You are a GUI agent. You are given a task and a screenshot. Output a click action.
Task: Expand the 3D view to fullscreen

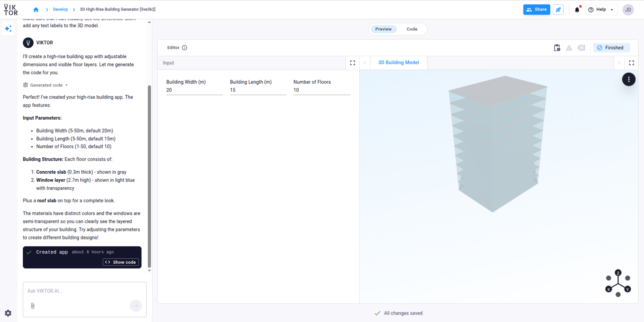(632, 63)
